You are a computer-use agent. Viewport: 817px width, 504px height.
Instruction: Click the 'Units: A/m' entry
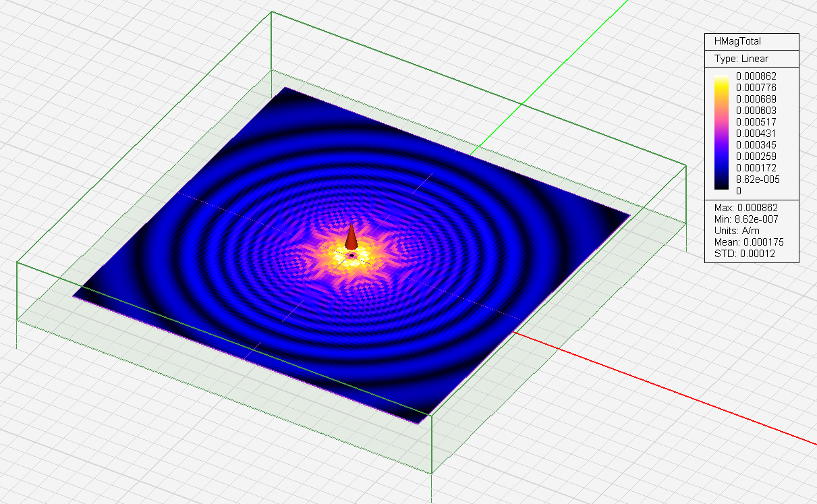click(x=736, y=230)
